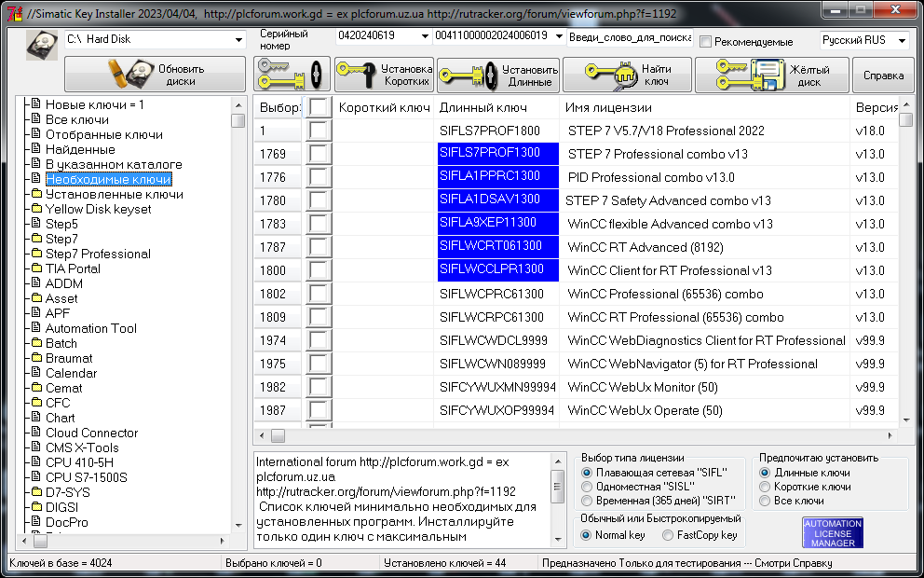The image size is (924, 578).
Task: Click Жёлтый диск yellow disk button
Action: pos(772,75)
